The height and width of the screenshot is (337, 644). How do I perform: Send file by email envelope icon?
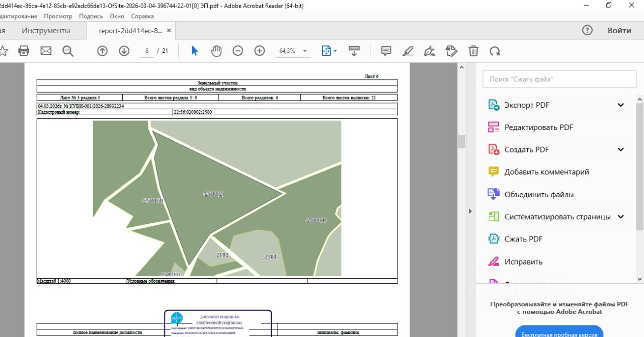tap(46, 51)
